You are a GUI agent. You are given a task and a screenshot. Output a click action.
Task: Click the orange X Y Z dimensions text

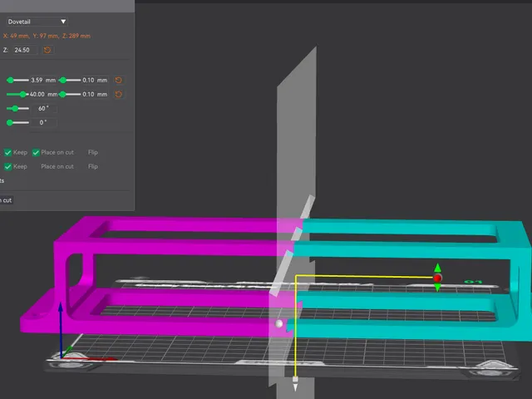click(x=47, y=36)
